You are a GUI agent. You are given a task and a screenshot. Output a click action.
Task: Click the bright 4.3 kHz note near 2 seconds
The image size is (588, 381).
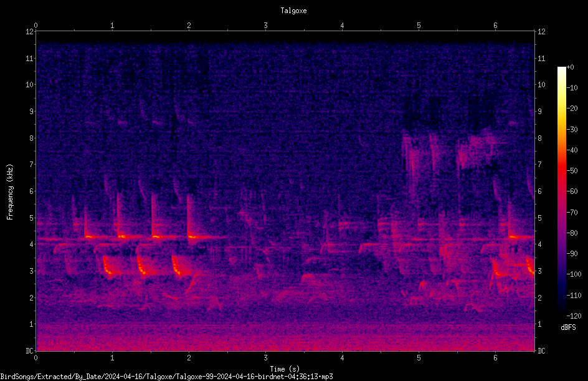(x=194, y=237)
